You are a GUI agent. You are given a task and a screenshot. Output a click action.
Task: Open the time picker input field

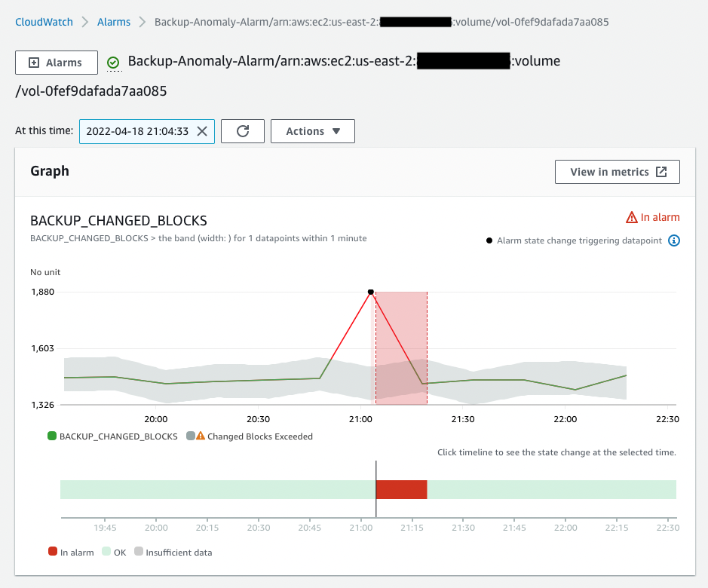[139, 130]
